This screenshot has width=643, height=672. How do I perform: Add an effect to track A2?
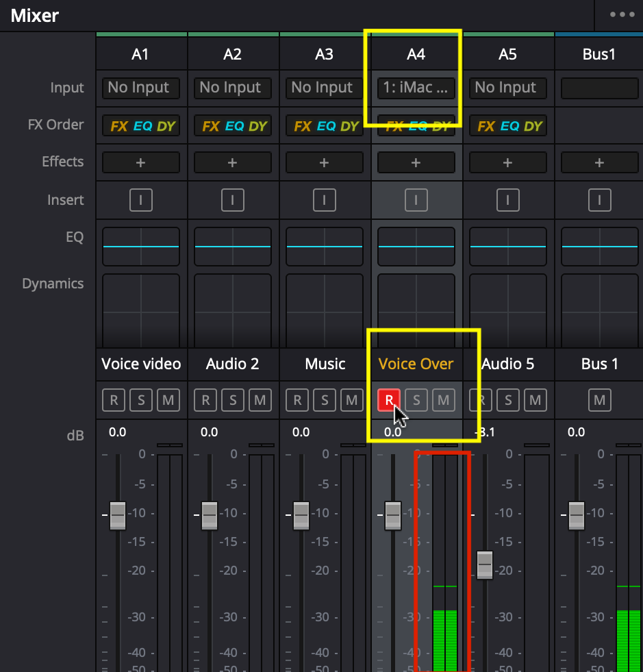coord(233,162)
